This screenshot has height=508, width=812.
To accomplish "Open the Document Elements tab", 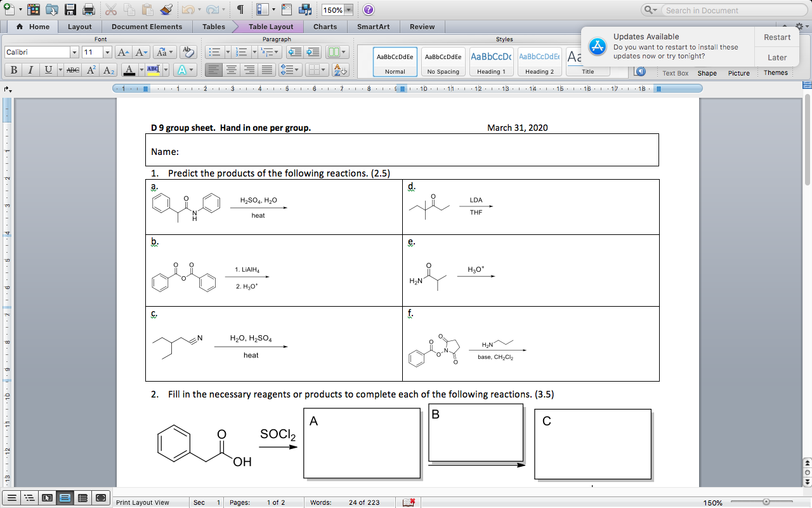I will 146,27.
